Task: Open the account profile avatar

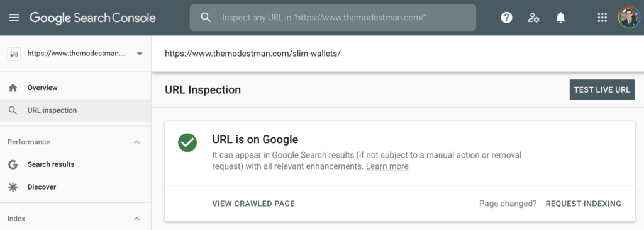Action: pyautogui.click(x=629, y=18)
